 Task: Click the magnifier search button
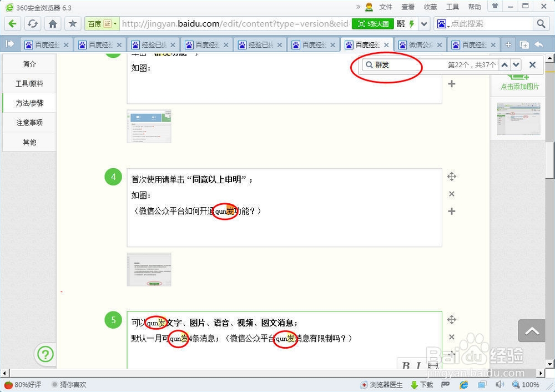541,24
